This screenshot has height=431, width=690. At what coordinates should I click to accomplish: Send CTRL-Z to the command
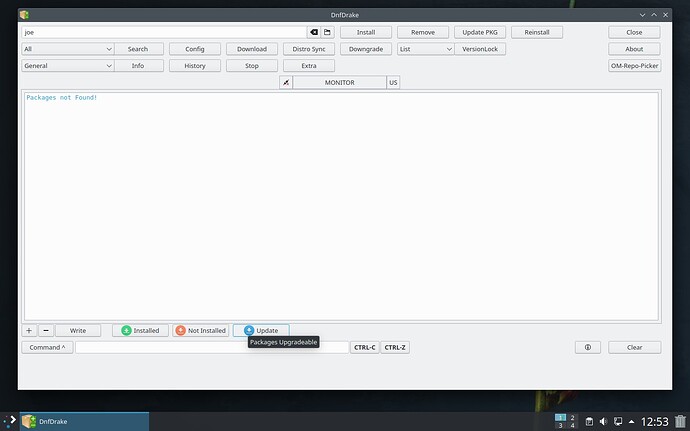click(x=395, y=347)
